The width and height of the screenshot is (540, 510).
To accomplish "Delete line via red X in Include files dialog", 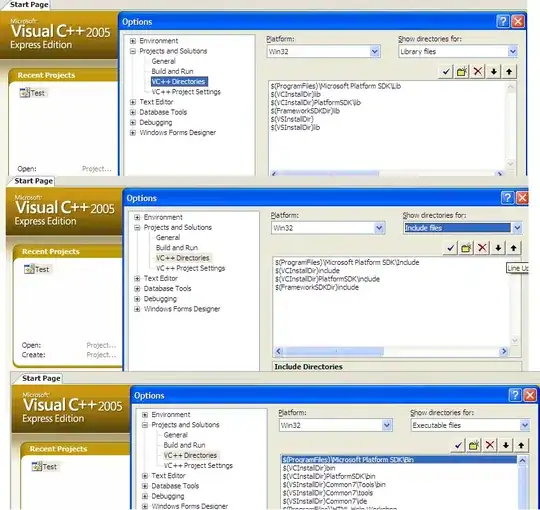I will (x=482, y=248).
